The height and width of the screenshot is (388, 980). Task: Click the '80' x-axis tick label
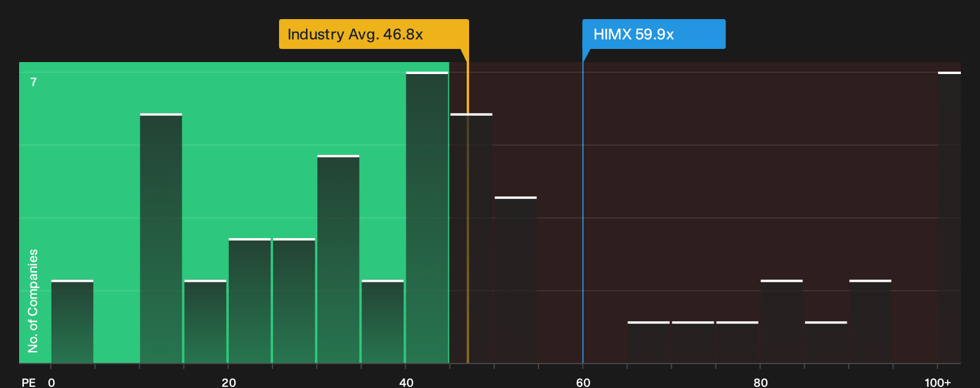[761, 382]
